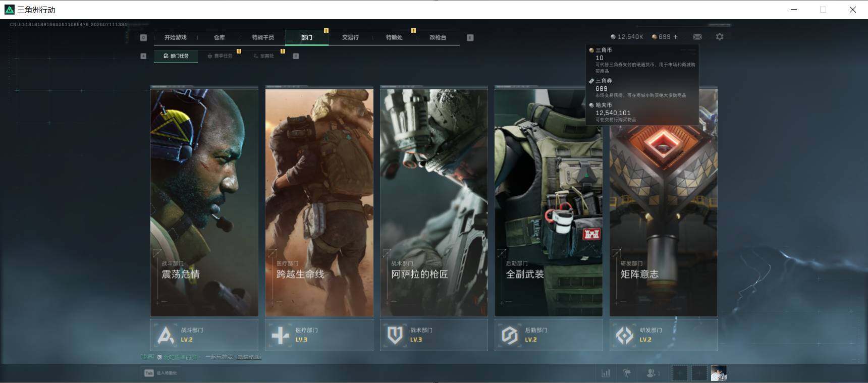The image size is (868, 383).
Task: Switch to the 仓库 tab
Action: [219, 37]
